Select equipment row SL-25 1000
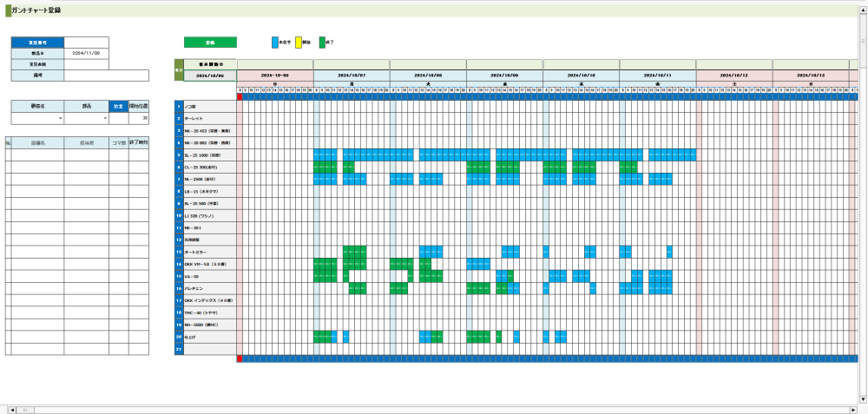 209,154
